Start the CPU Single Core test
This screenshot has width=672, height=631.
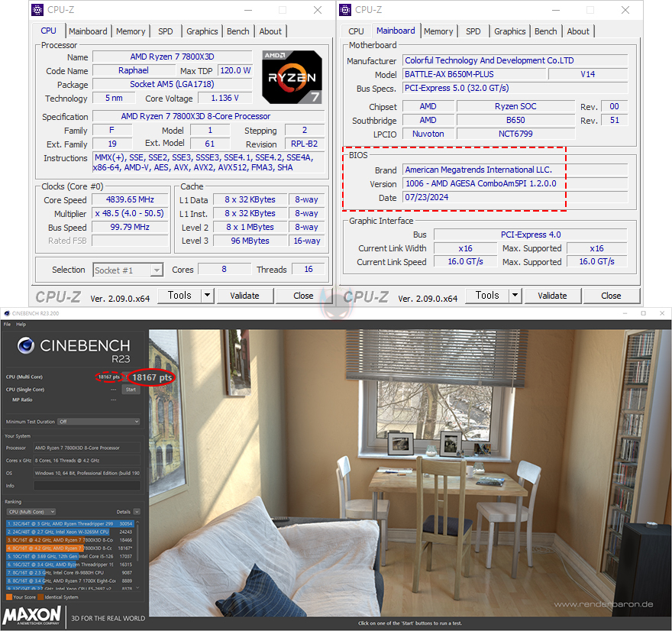click(x=131, y=390)
